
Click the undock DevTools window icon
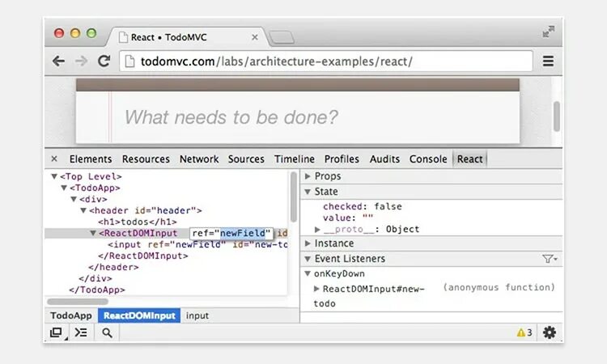tap(57, 332)
